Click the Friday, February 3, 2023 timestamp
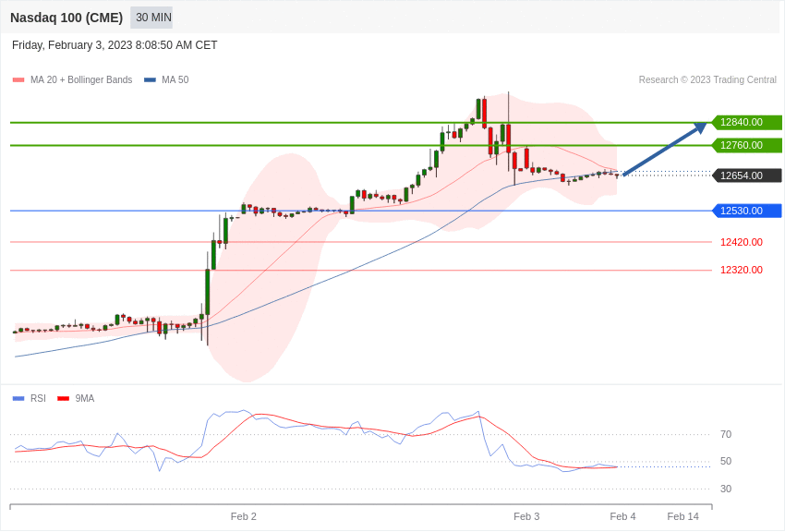 click(115, 45)
